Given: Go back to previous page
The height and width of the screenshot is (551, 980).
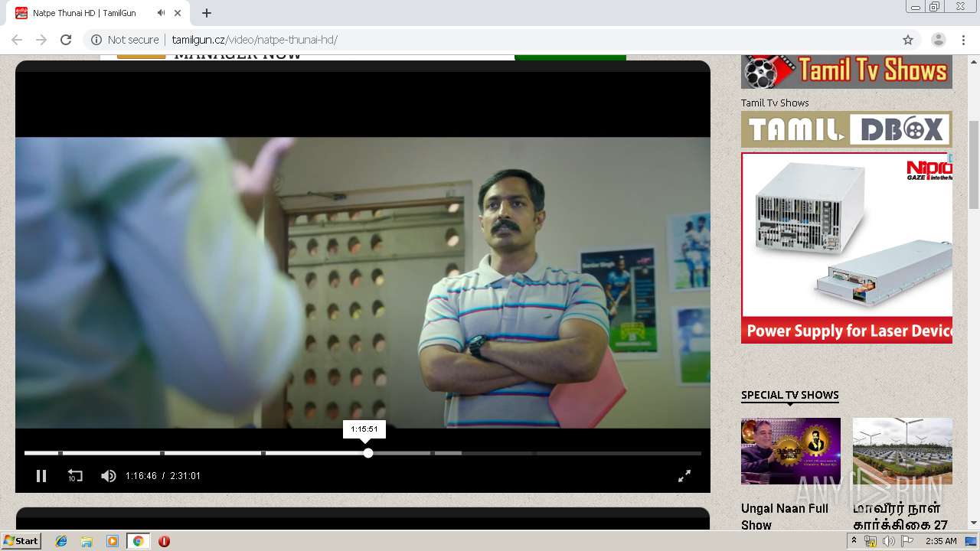Looking at the screenshot, I should point(17,40).
